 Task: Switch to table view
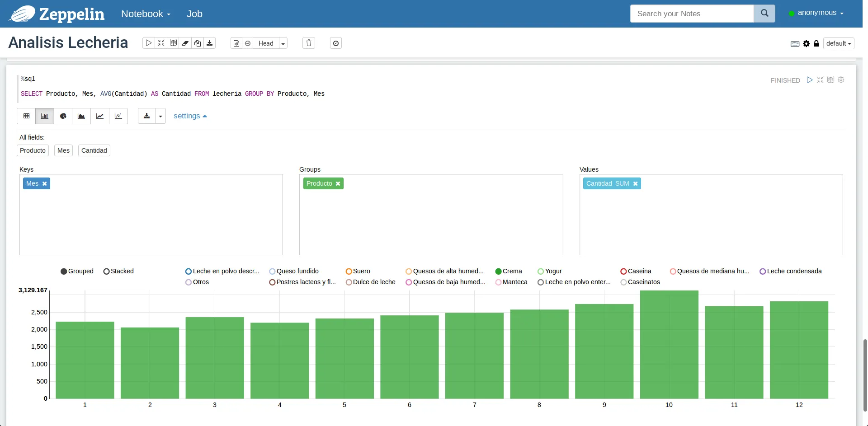tap(27, 116)
